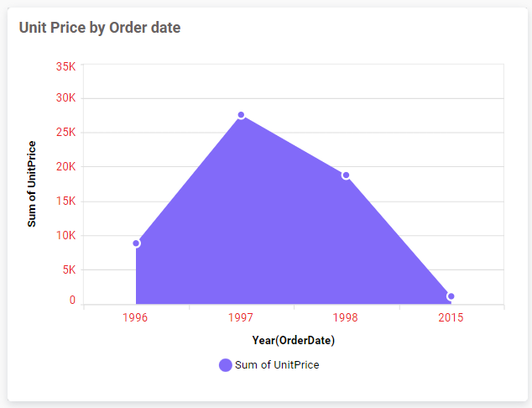Click the 1996 data point marker
Screen dimensions: 532x408
136,243
